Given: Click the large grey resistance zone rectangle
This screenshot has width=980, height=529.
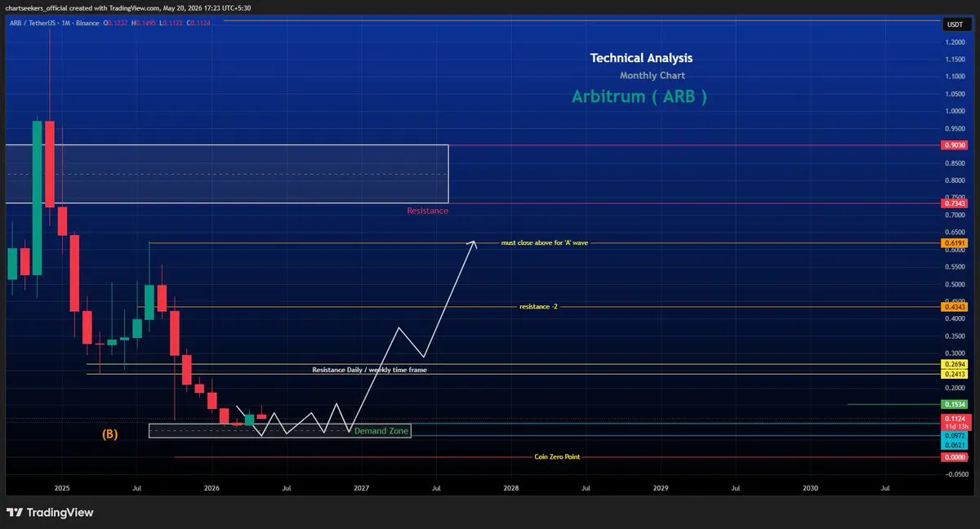Looking at the screenshot, I should pos(227,174).
